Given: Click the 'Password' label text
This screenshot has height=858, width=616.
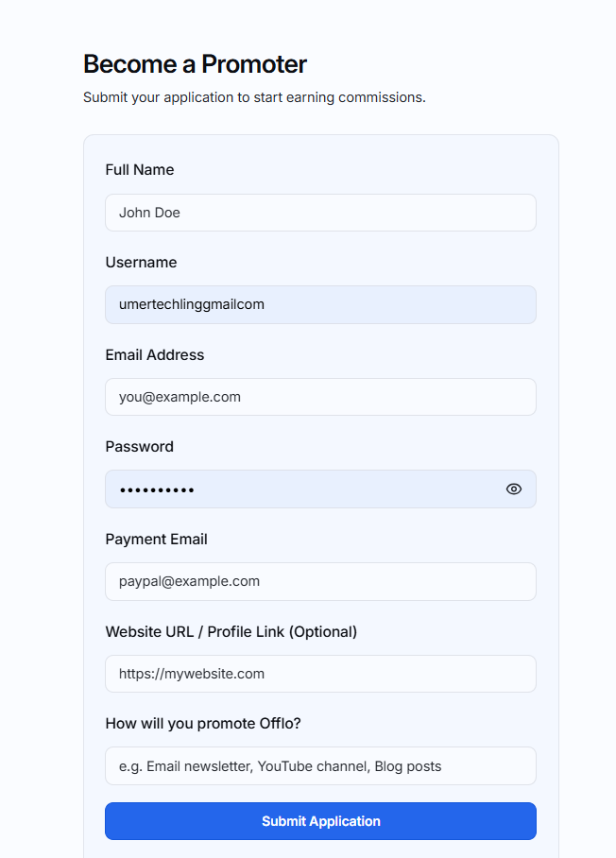Looking at the screenshot, I should (x=140, y=447).
